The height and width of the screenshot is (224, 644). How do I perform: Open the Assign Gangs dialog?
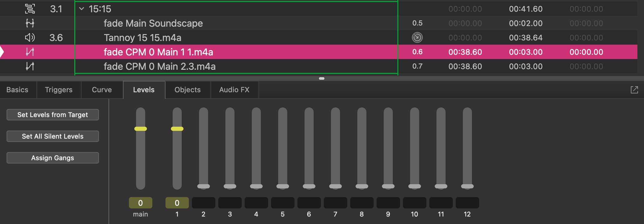[53, 158]
